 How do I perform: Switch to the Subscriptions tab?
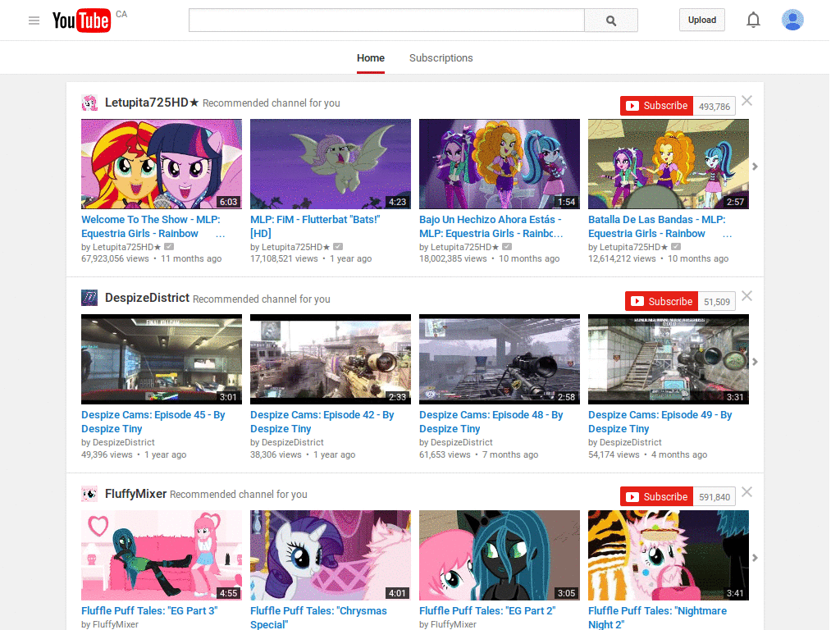tap(441, 58)
